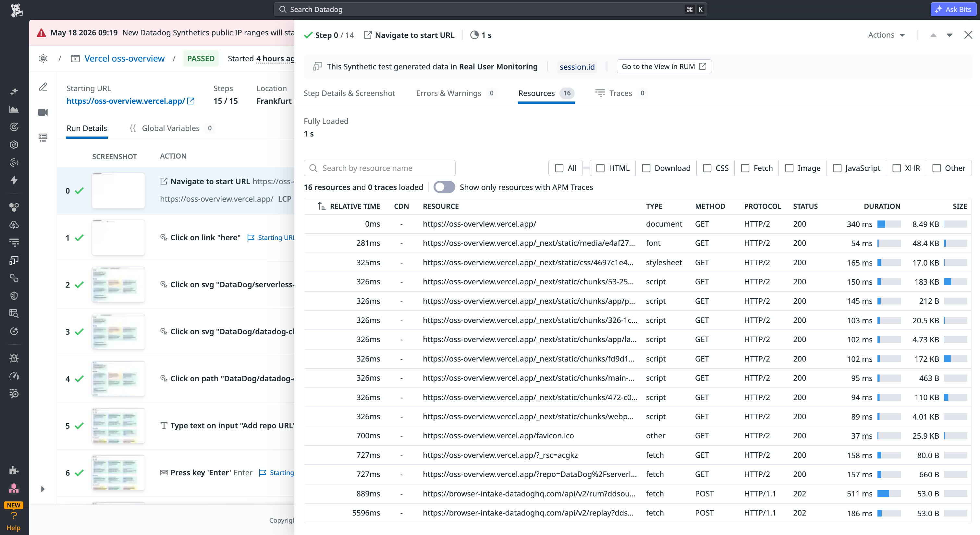The height and width of the screenshot is (535, 980).
Task: Check the XHR resource filter
Action: click(896, 168)
